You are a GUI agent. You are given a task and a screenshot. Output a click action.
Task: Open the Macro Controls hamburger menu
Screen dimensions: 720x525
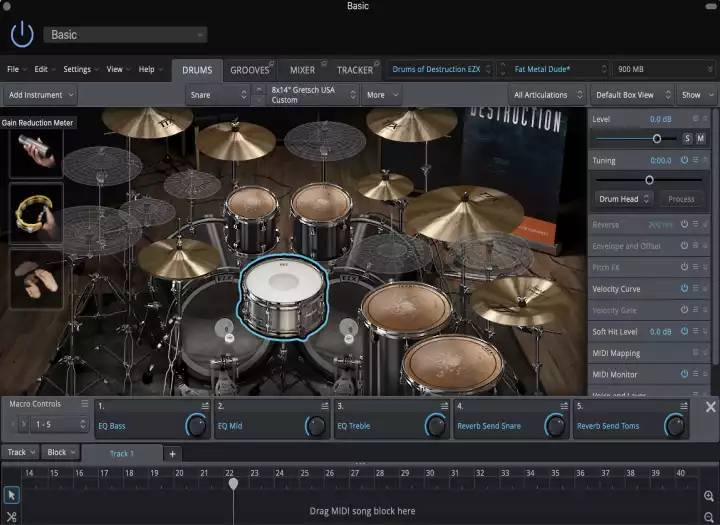pyautogui.click(x=84, y=403)
